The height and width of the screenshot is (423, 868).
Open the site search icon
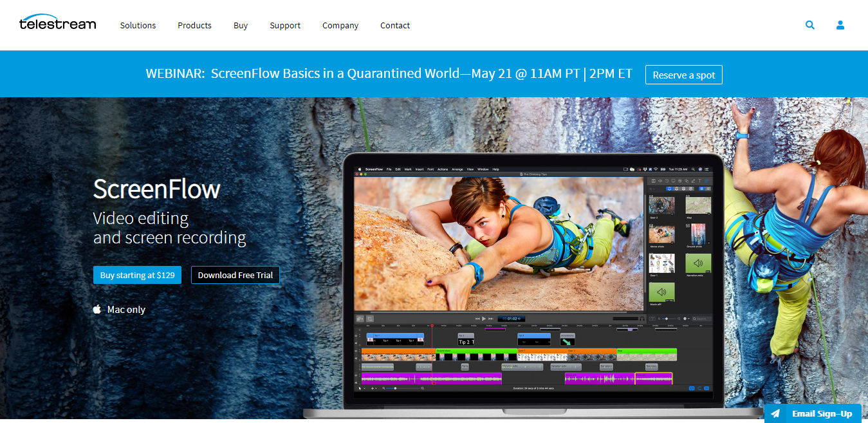810,25
